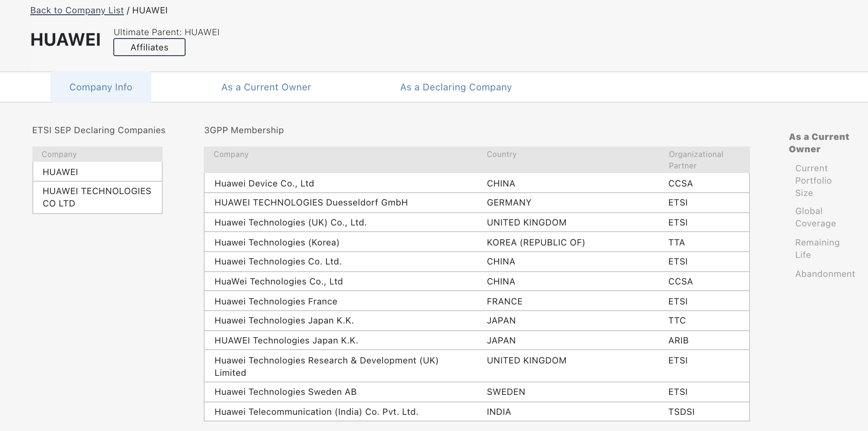Viewport: 868px width, 431px height.
Task: Click Huawei Technologies Japan K.K. TTC row
Action: (476, 321)
